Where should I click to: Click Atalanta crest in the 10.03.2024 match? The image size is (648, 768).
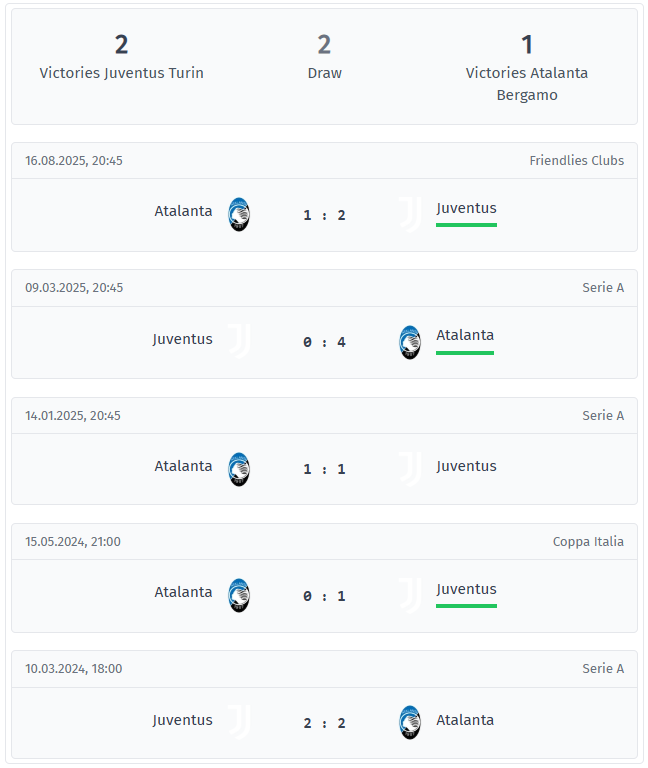point(410,722)
